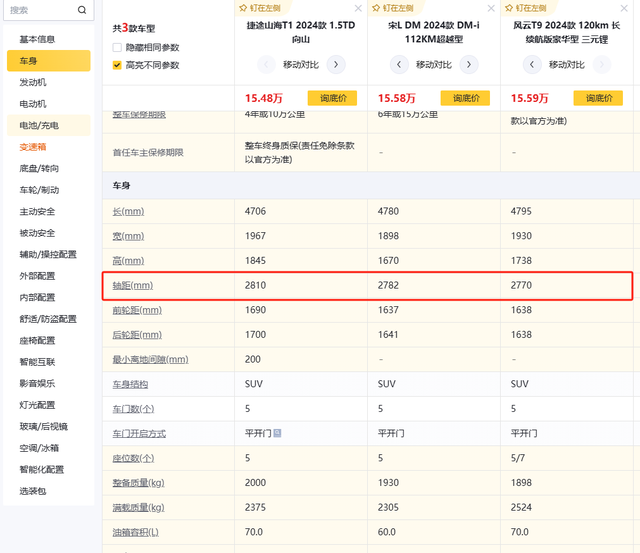Open 电池/充电 section

[49, 125]
